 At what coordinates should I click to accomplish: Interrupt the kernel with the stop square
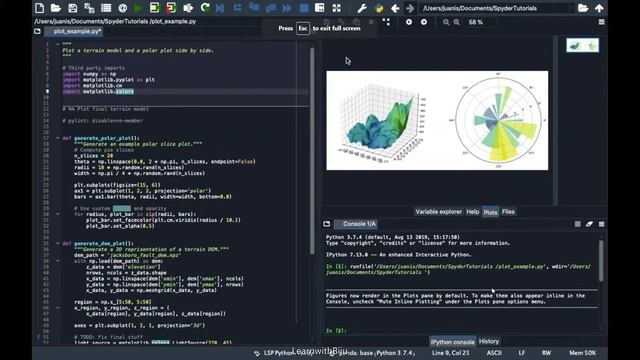click(x=578, y=224)
